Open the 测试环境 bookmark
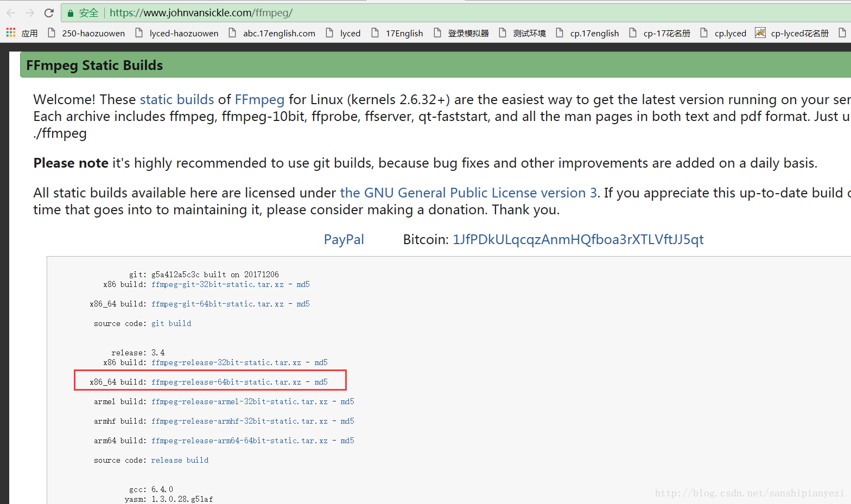This screenshot has width=851, height=504. point(523,33)
